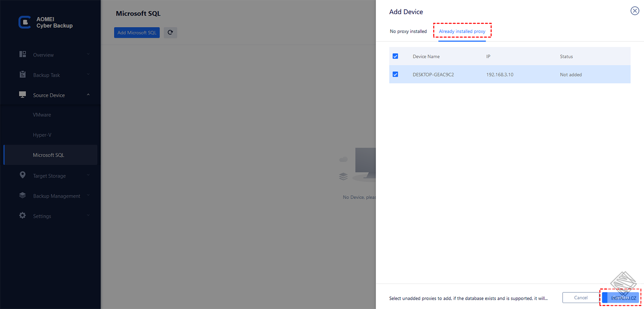Switch to the No proxy installed tab

408,31
